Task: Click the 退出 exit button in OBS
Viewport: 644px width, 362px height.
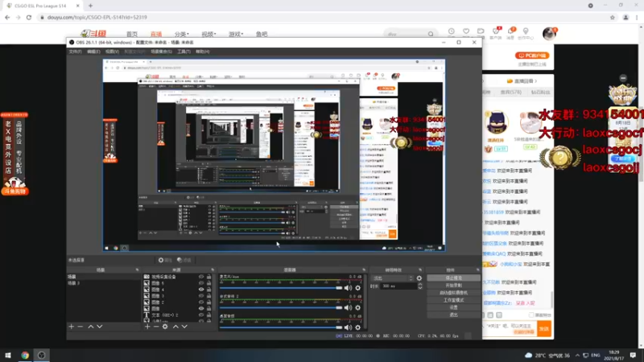Action: point(453,315)
